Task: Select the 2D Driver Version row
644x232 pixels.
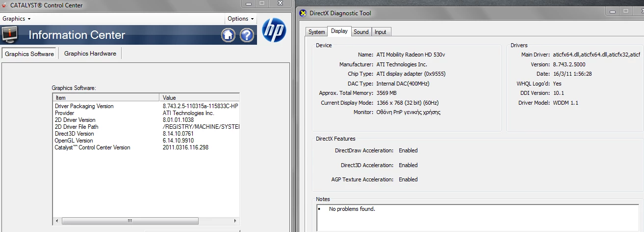Action: (146, 120)
